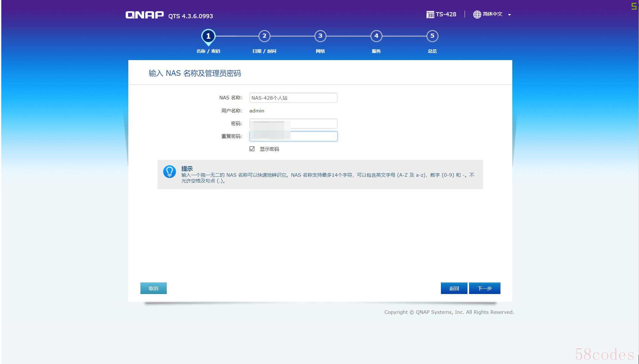The width and height of the screenshot is (639, 364).
Task: Select step 1 circle in wizard
Action: pos(208,36)
